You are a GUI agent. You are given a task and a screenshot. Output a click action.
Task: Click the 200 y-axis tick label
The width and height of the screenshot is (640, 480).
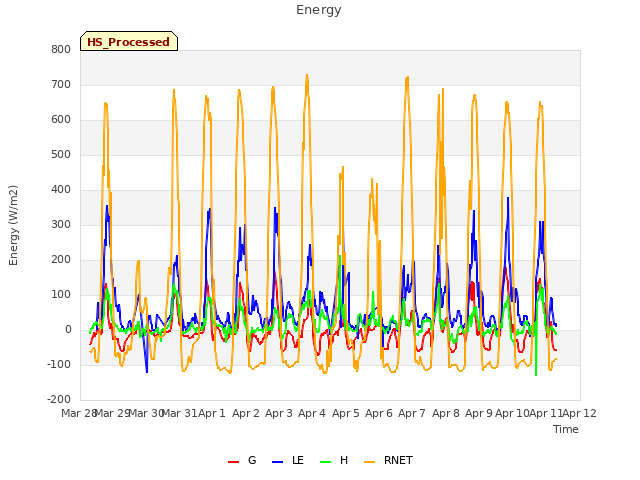pos(61,260)
